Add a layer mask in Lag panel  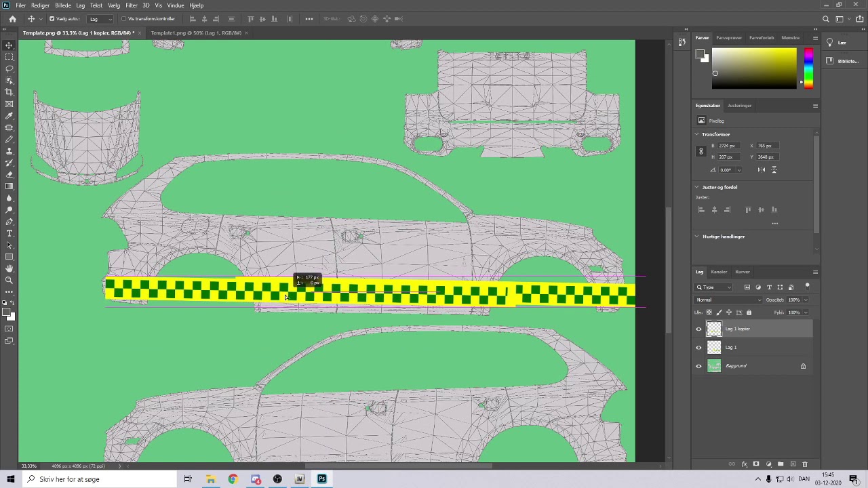click(756, 464)
